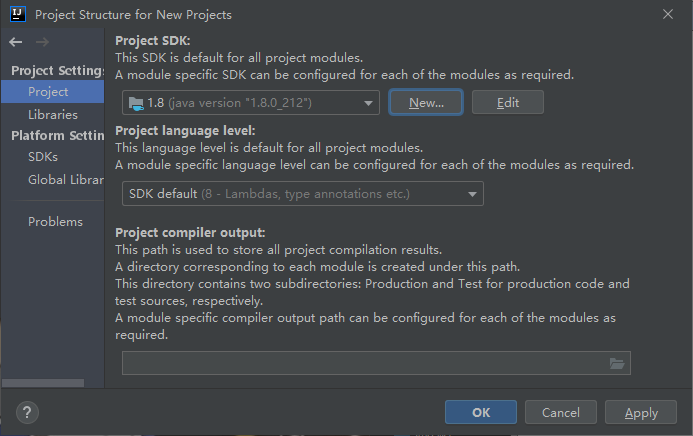Select Project in the settings sidebar
This screenshot has width=693, height=436.
(48, 92)
